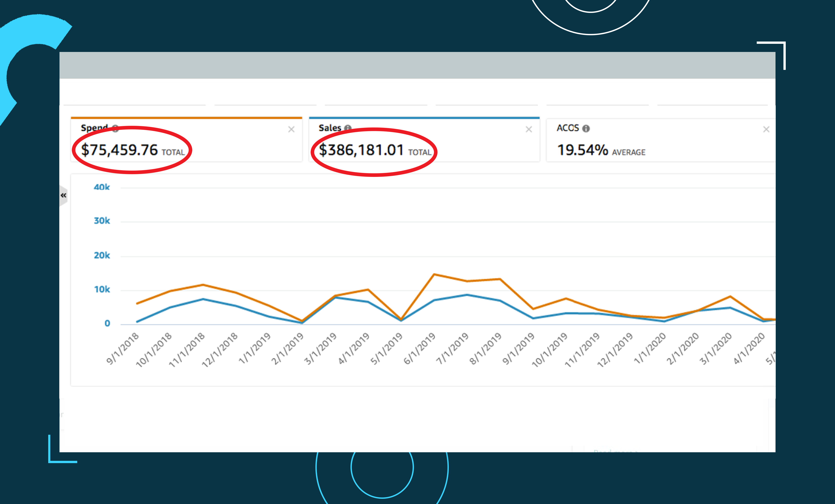Click the orange line point at 3/1/2020

coord(730,297)
